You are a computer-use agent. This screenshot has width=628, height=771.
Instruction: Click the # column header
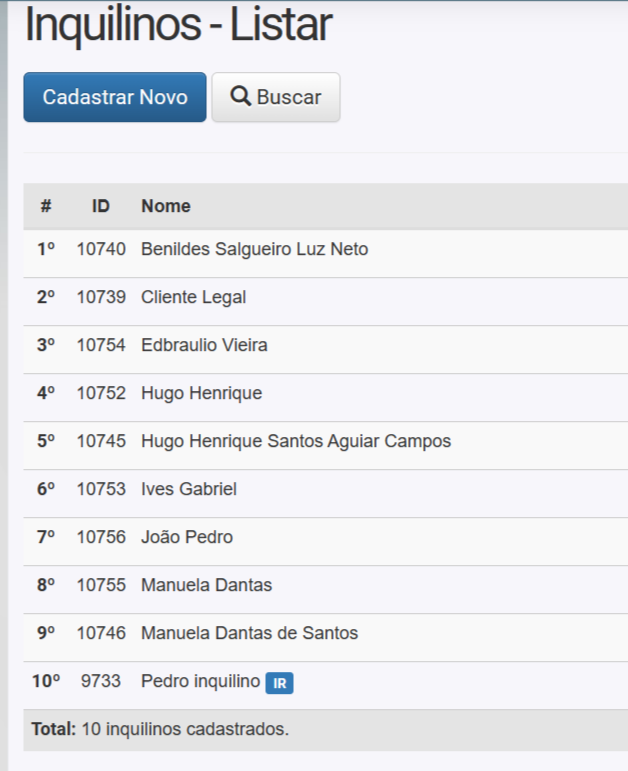point(46,206)
